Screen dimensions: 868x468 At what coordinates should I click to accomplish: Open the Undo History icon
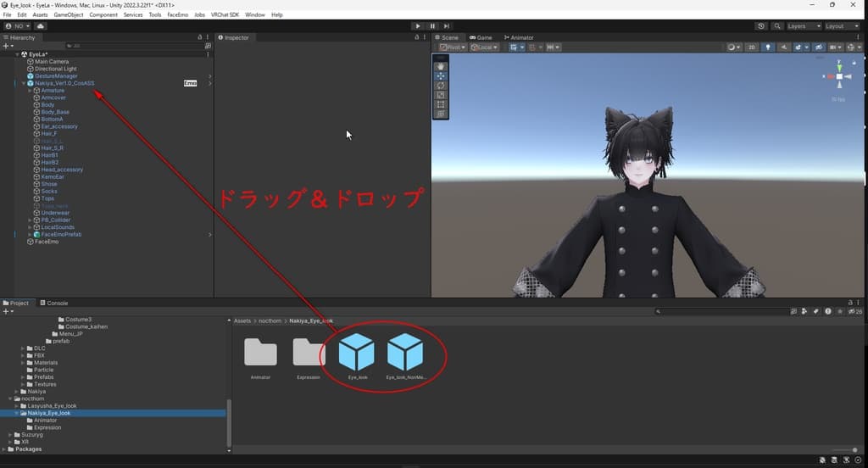pyautogui.click(x=761, y=26)
